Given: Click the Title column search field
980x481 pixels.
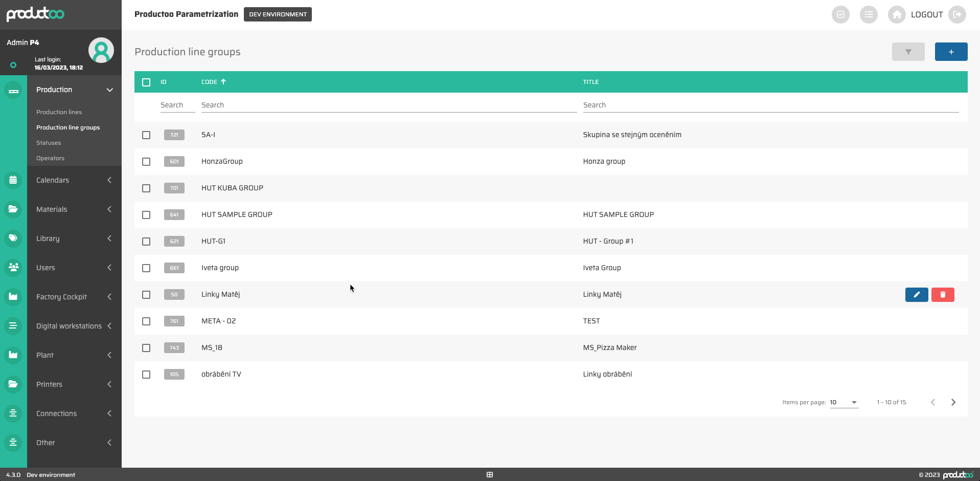Looking at the screenshot, I should [x=770, y=105].
